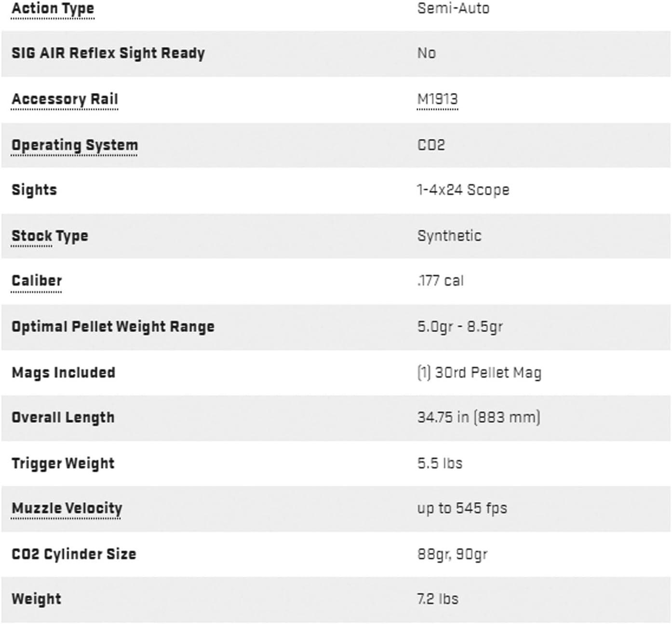Image resolution: width=672 pixels, height=624 pixels.
Task: Click the Optimal Pellet Weight Range label
Action: (x=113, y=326)
